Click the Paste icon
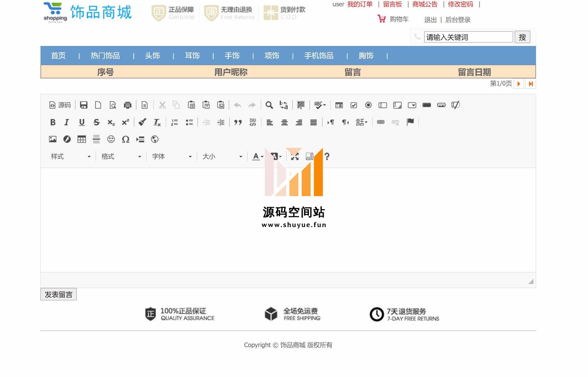588x377 pixels. [191, 105]
